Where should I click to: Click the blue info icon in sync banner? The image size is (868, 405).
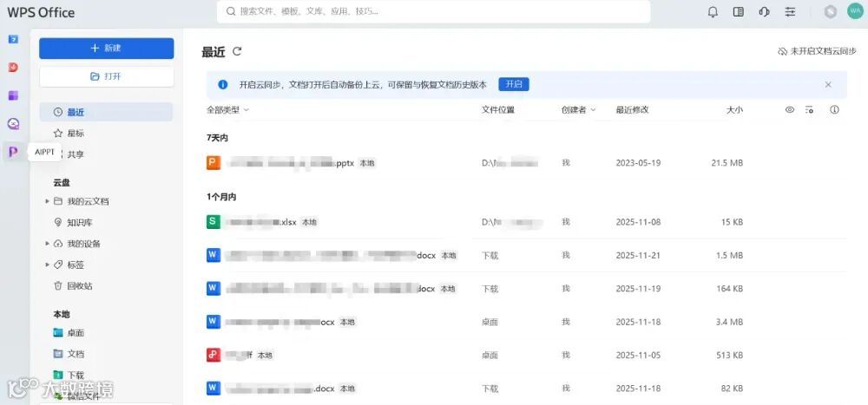point(223,85)
